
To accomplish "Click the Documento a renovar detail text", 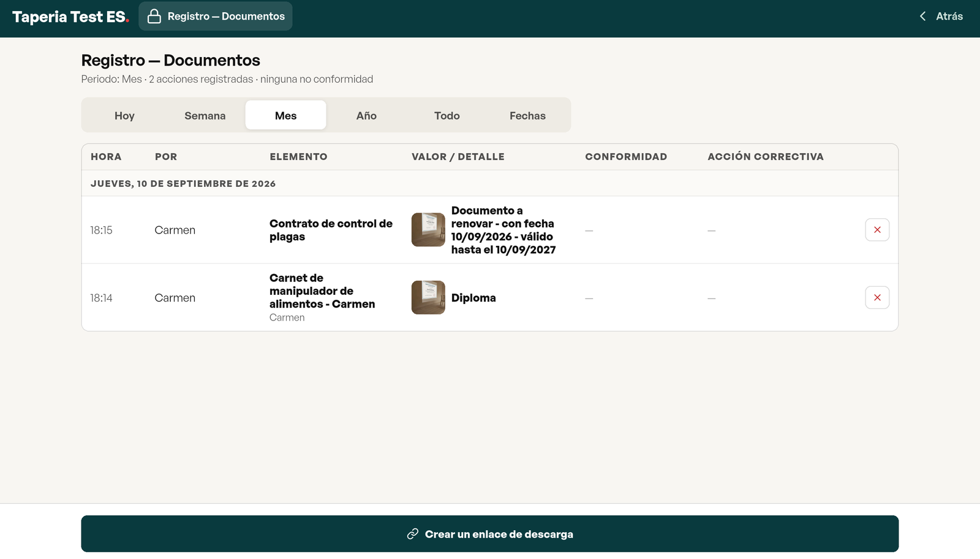I will pos(503,230).
